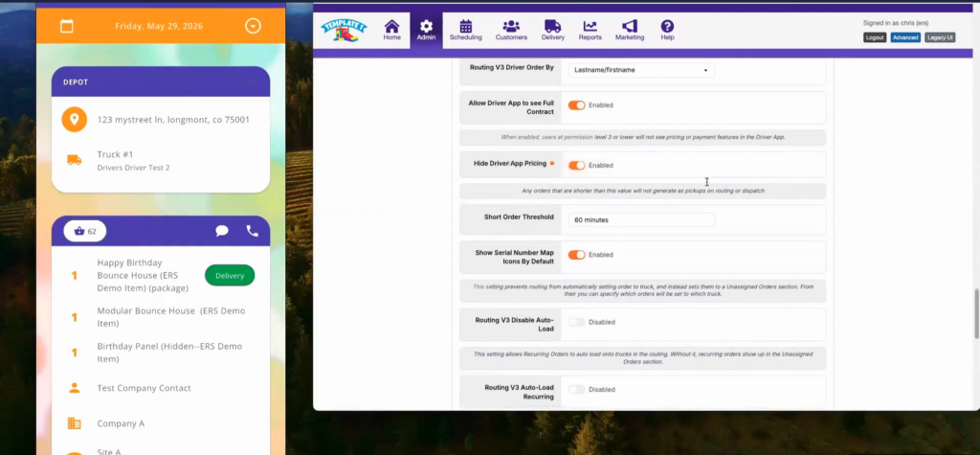Screen dimensions: 980x455
Task: Open the calendar icon in orange header
Action: pyautogui.click(x=66, y=26)
